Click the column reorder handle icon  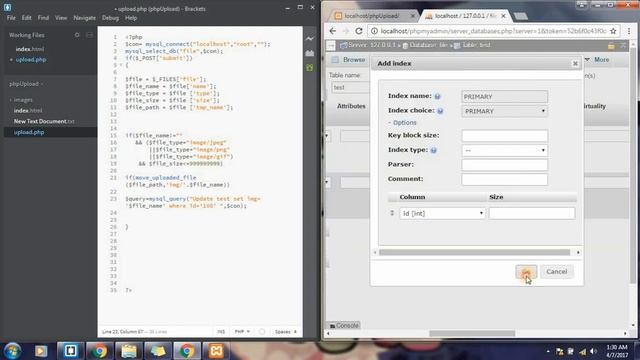tap(392, 213)
